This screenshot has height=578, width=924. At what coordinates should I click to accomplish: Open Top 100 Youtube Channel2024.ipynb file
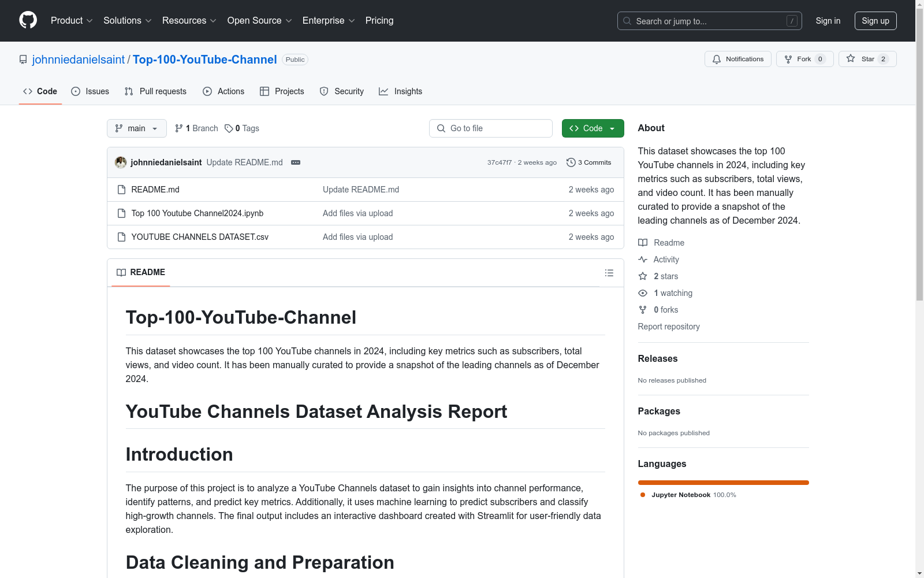pyautogui.click(x=198, y=213)
